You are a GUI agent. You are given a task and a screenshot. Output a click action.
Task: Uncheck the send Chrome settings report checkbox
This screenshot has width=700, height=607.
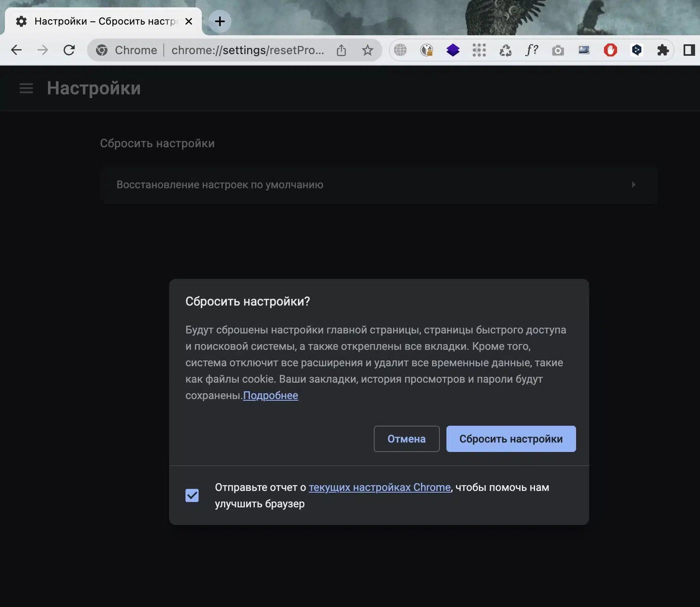191,495
